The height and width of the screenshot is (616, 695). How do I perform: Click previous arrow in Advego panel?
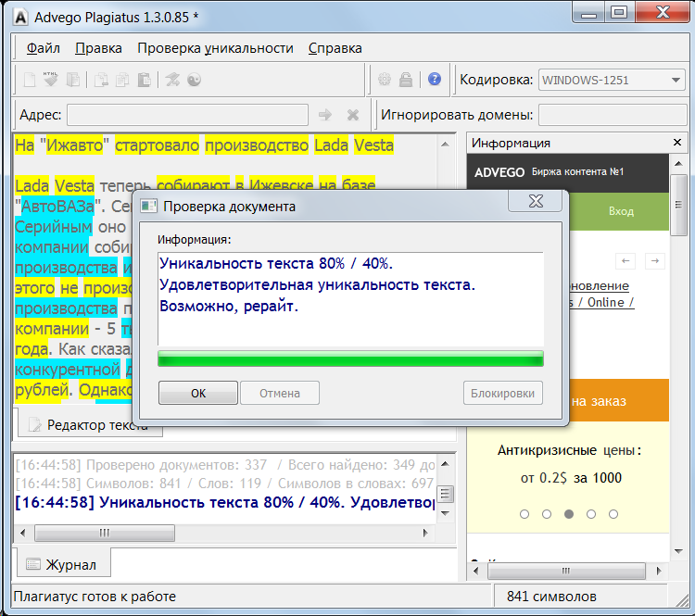(625, 261)
